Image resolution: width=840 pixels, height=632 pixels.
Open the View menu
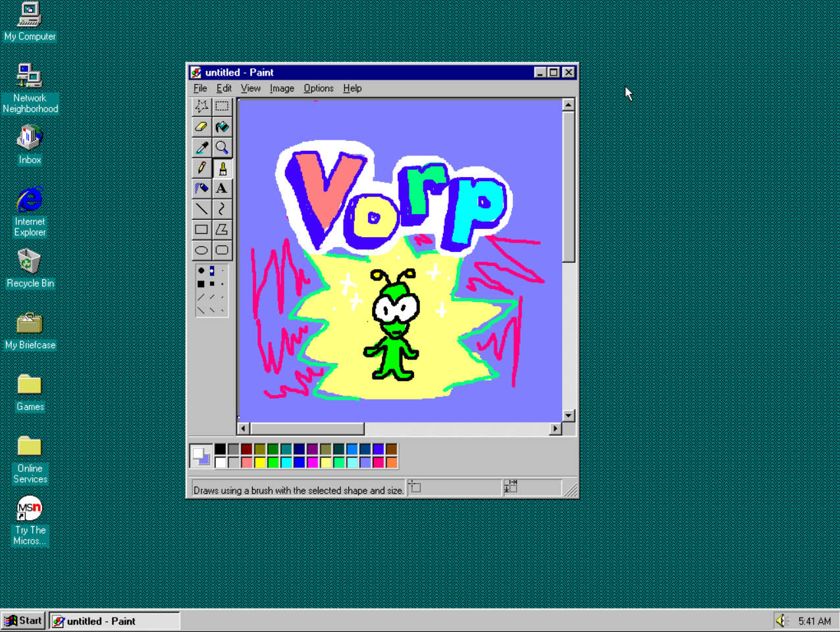[x=250, y=88]
